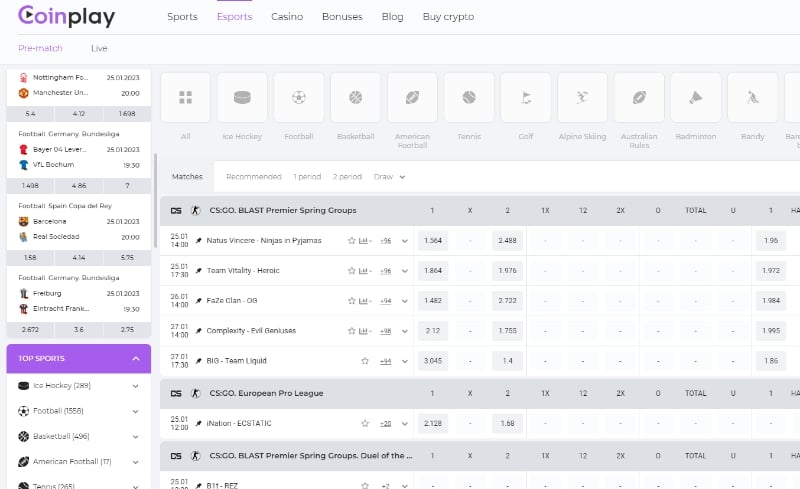Select the Tennis ball category icon

pos(469,97)
